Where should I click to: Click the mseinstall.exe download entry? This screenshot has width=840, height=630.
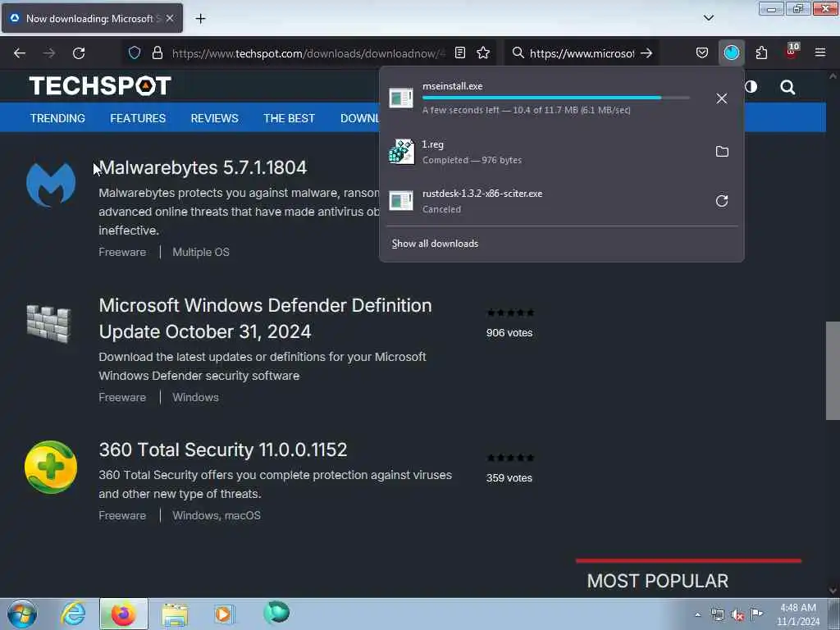pyautogui.click(x=561, y=98)
